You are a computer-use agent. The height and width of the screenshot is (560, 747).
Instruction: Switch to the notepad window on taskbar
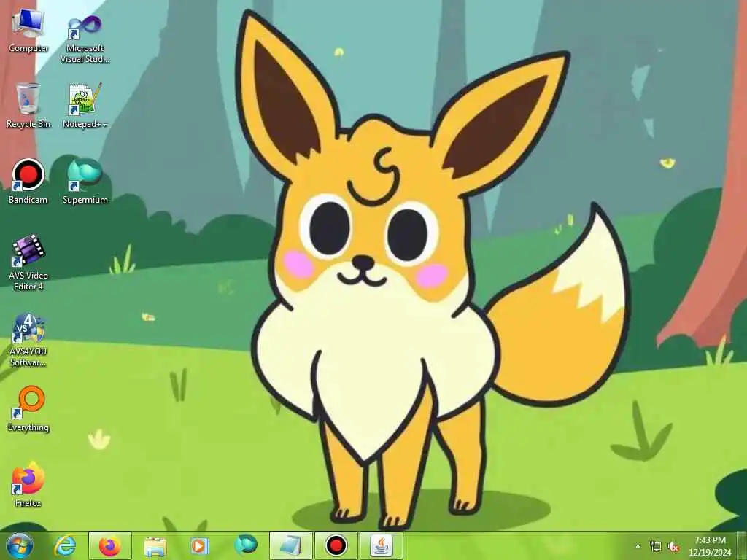click(290, 545)
